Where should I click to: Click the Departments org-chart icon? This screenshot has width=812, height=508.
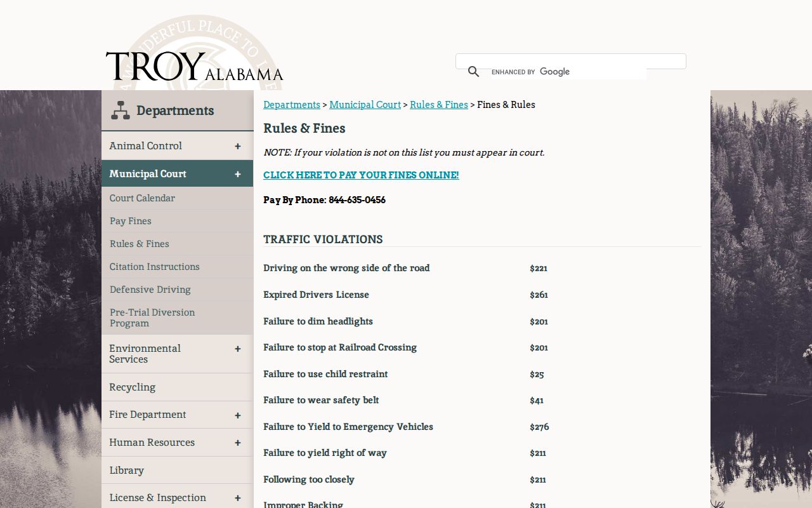[121, 110]
